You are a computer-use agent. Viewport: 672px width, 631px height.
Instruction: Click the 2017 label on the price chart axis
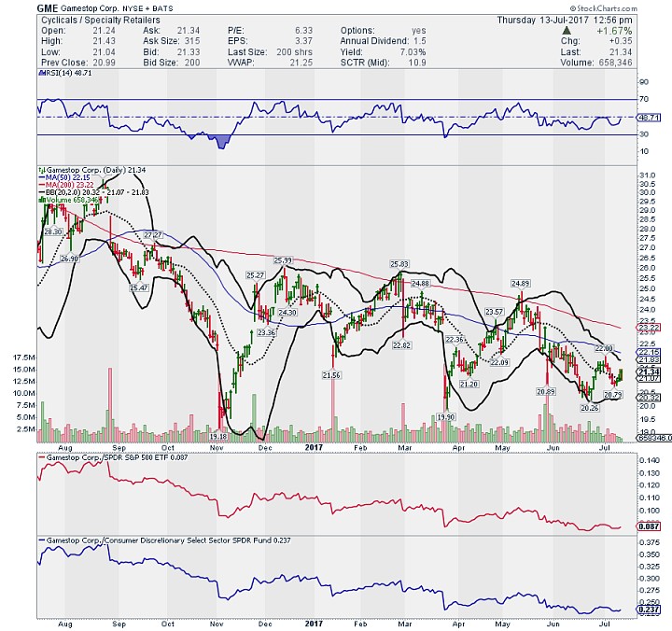click(314, 447)
